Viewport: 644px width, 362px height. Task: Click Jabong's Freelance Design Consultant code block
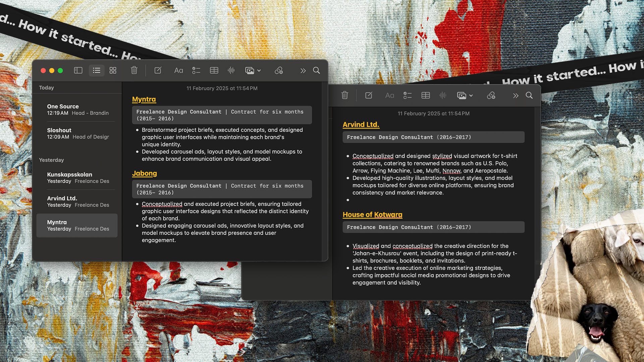[x=222, y=189]
